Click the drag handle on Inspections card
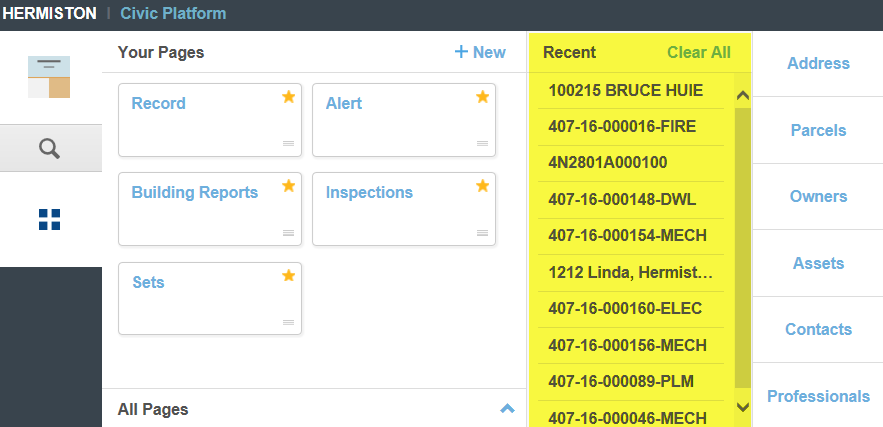 coord(482,233)
